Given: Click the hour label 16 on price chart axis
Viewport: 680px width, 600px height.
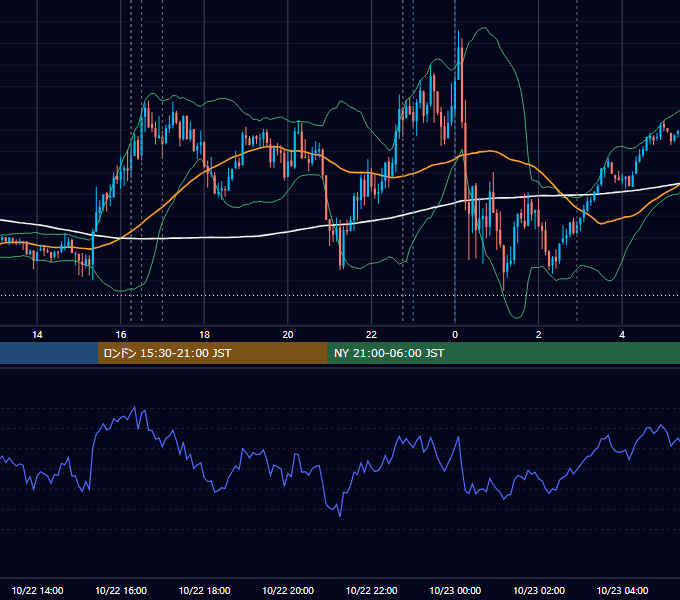Looking at the screenshot, I should 121,335.
